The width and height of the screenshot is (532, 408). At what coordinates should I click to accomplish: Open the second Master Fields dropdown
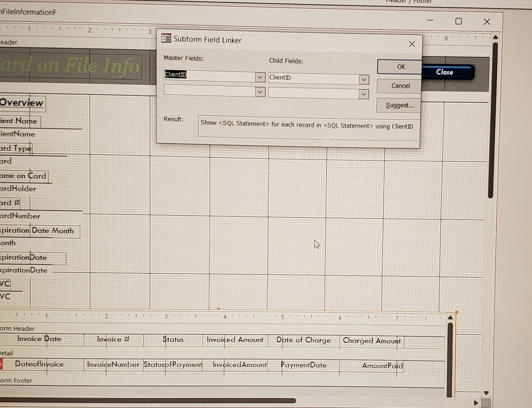click(x=260, y=92)
